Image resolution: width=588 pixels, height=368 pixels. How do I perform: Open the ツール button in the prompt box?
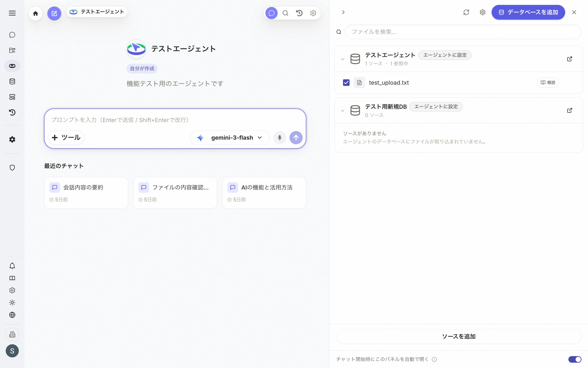click(66, 138)
